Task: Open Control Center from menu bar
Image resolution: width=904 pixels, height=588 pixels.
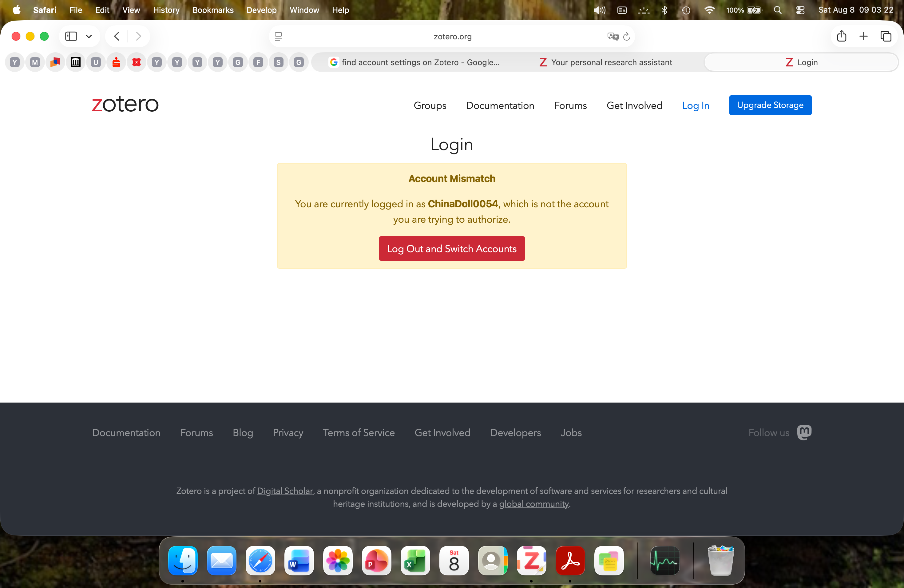Action: click(x=800, y=10)
